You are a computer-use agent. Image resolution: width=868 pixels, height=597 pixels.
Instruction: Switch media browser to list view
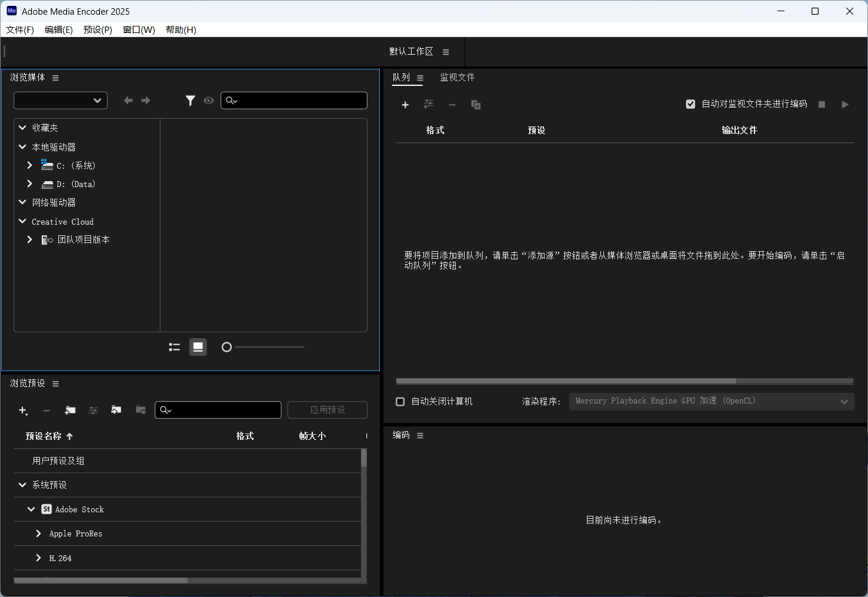click(x=174, y=347)
